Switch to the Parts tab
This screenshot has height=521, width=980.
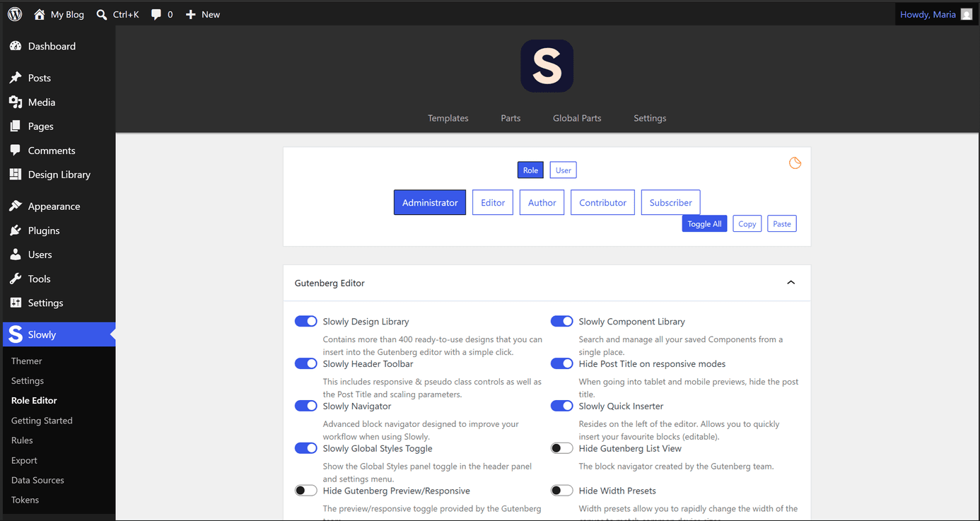(x=511, y=118)
